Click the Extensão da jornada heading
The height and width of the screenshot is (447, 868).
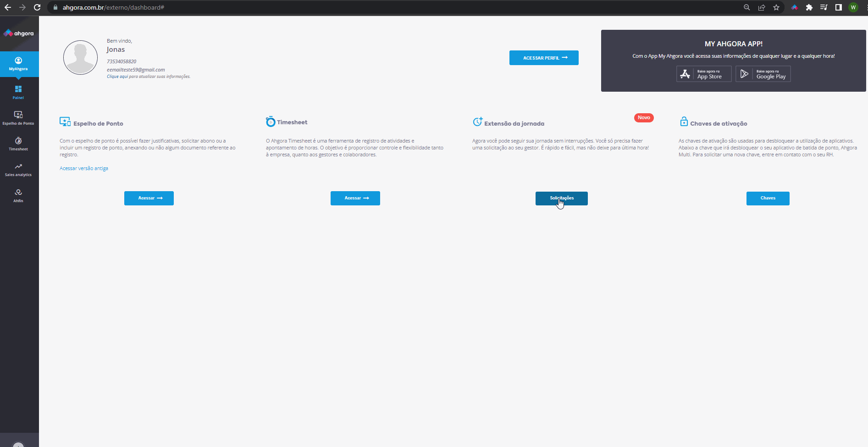514,124
